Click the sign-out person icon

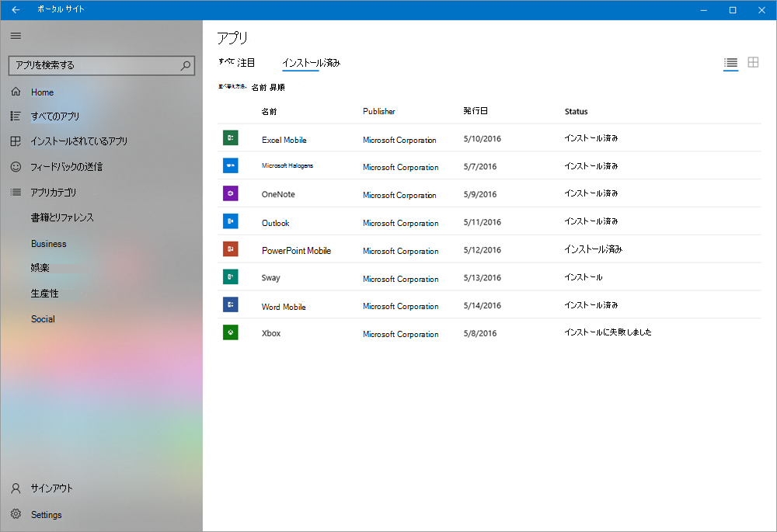click(x=16, y=489)
